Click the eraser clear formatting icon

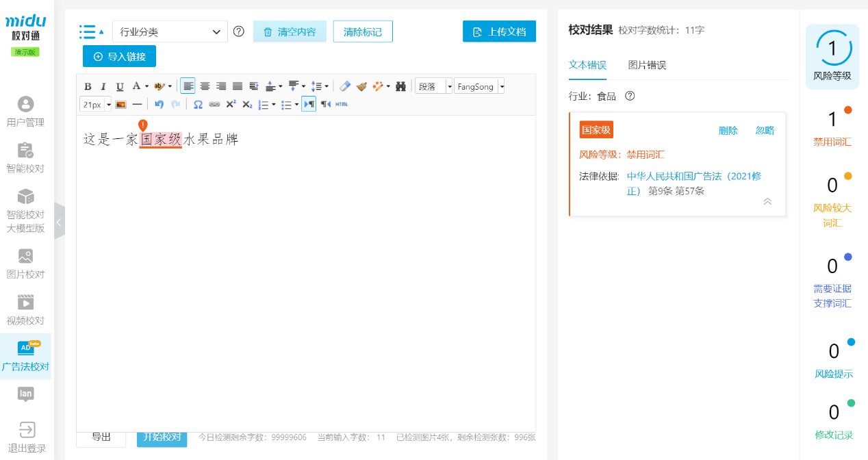[x=345, y=86]
